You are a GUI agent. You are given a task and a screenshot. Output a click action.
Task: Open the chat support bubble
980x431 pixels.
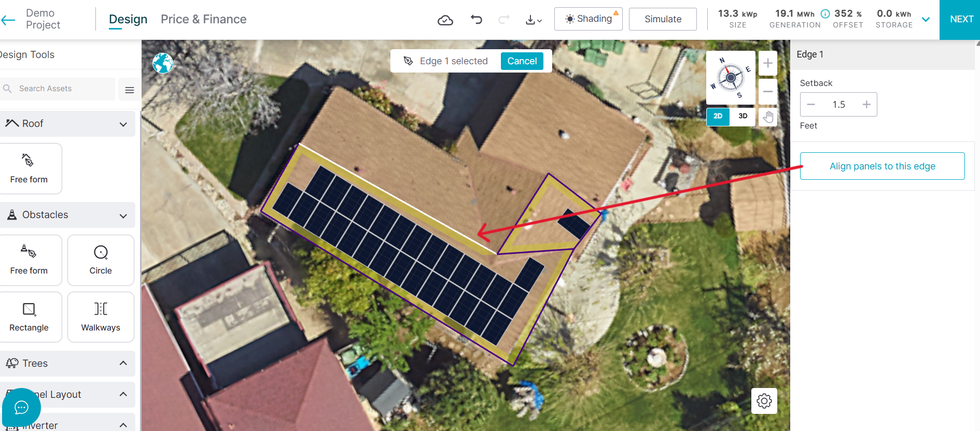[x=21, y=408]
